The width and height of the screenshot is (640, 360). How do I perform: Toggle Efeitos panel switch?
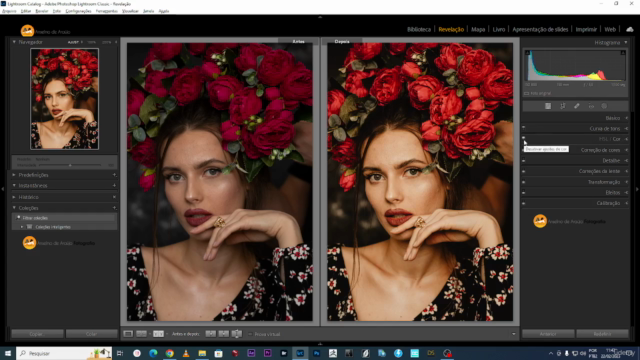click(524, 192)
